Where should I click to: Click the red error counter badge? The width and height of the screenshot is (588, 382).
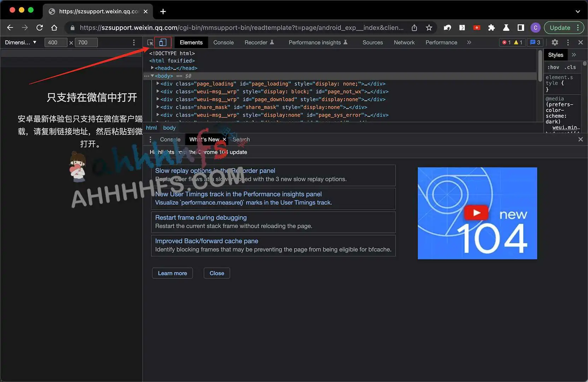(506, 42)
